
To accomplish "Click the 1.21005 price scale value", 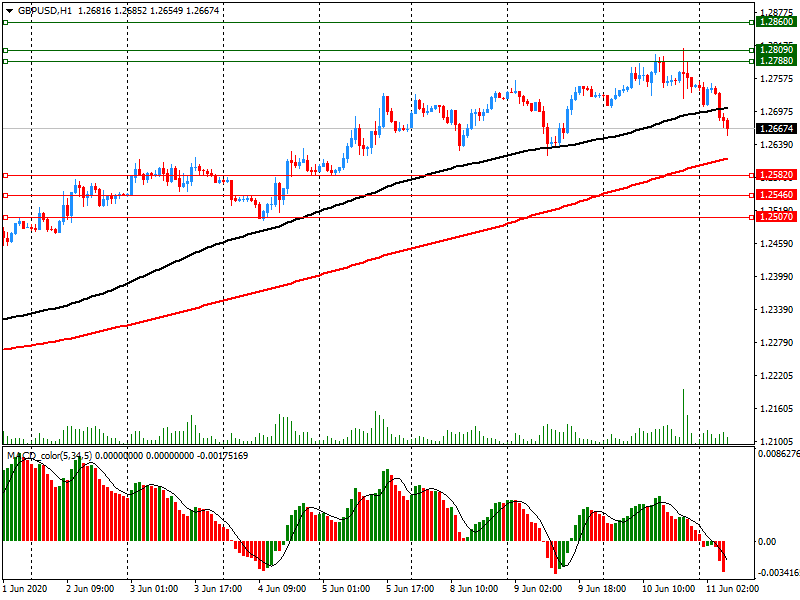I will (777, 441).
